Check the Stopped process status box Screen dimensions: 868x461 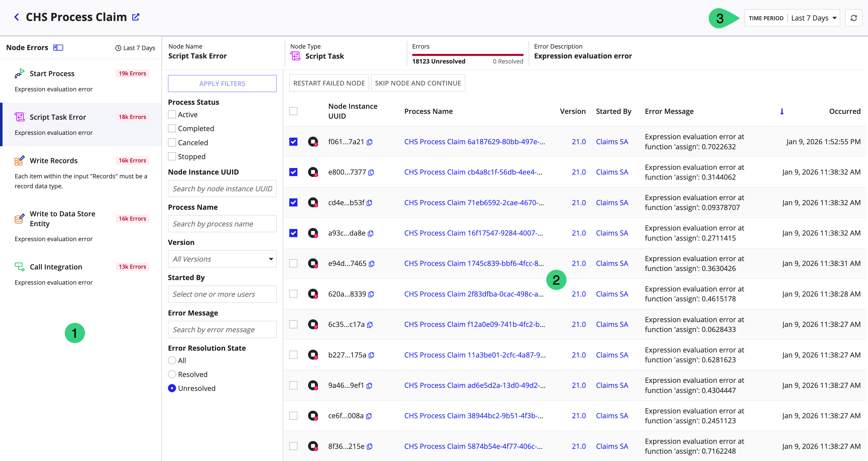point(172,156)
